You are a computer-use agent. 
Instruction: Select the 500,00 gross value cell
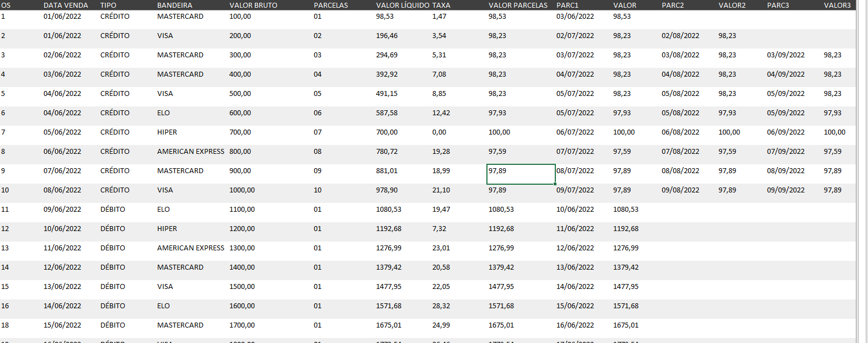[x=240, y=94]
